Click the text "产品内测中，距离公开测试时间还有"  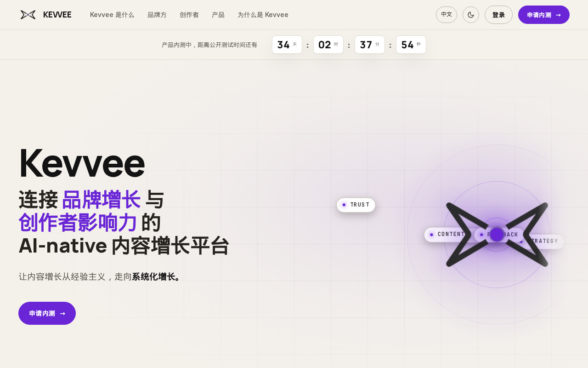[x=209, y=45]
